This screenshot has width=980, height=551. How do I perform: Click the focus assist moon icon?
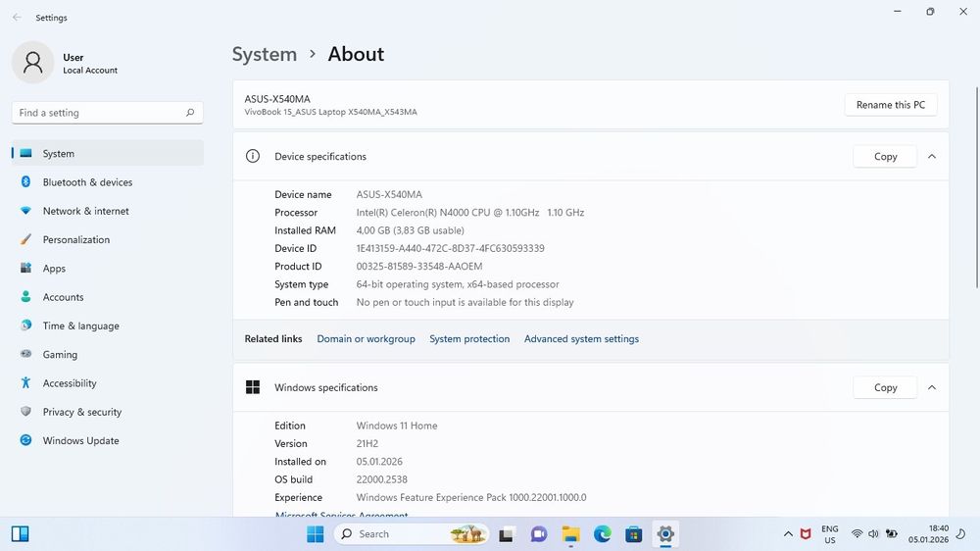click(x=961, y=534)
